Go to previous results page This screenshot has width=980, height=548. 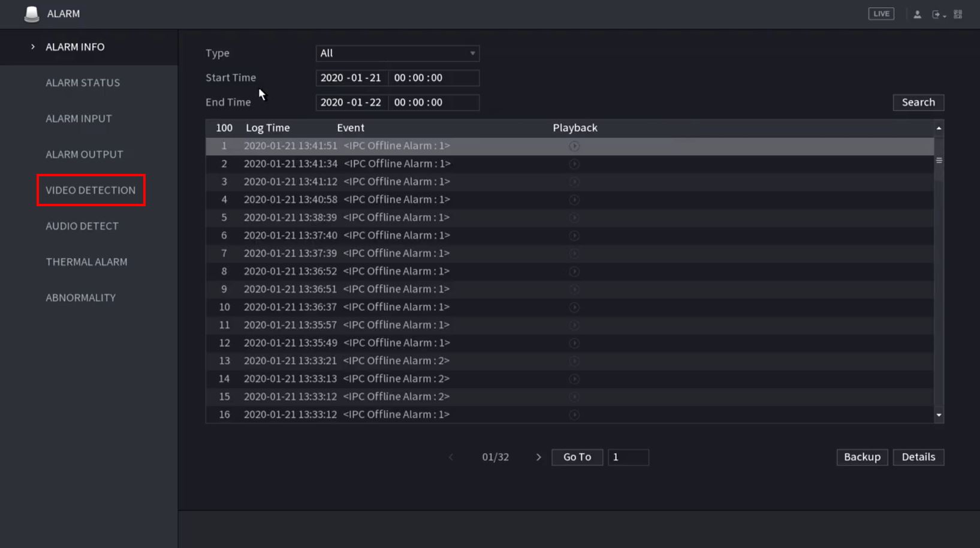[451, 457]
